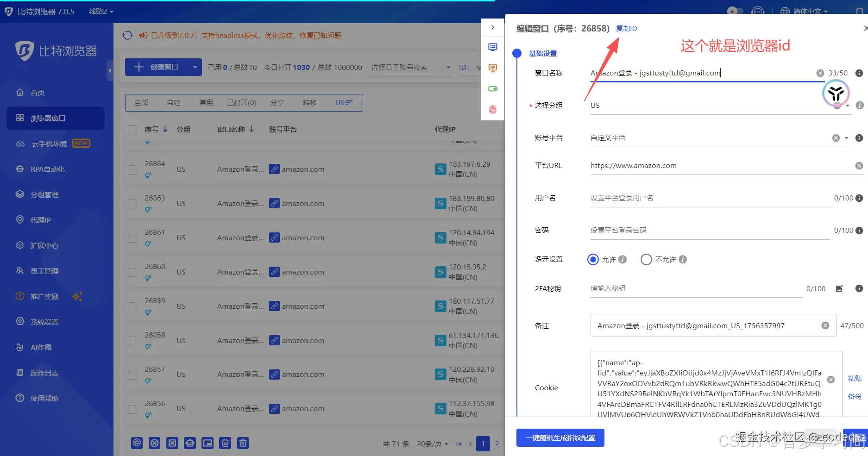This screenshot has height=456, width=868.
Task: Click the trash delete icon in bottom toolbar
Action: point(243,443)
